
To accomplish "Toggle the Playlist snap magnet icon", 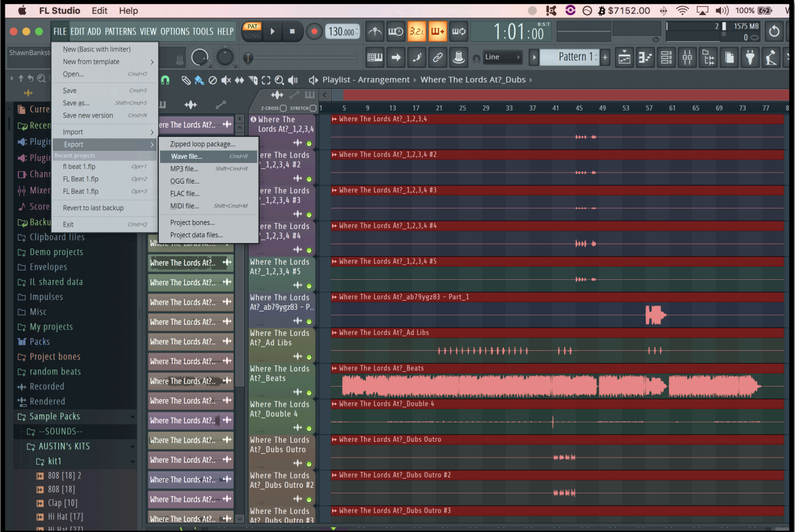I will click(165, 80).
